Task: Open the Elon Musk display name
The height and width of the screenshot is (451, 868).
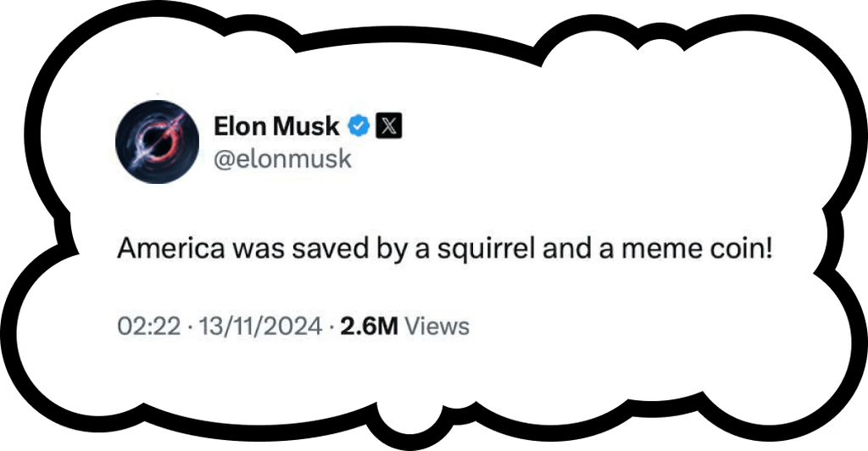Action: (x=277, y=127)
